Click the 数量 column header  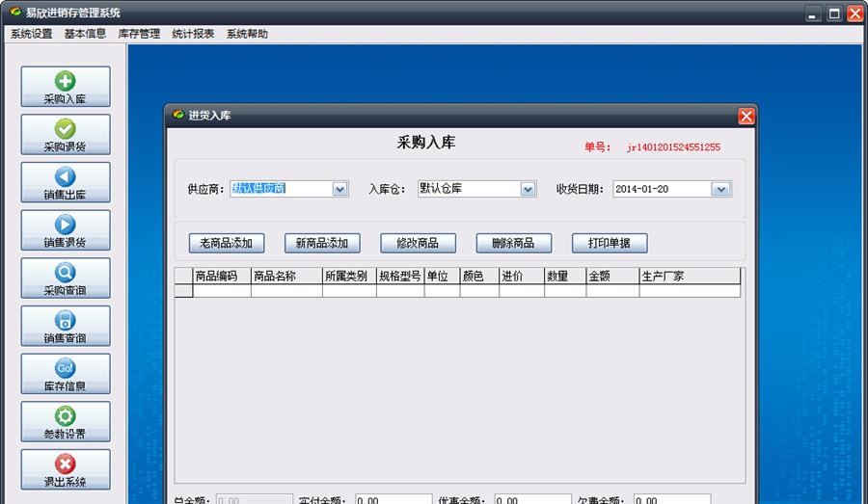(x=565, y=276)
